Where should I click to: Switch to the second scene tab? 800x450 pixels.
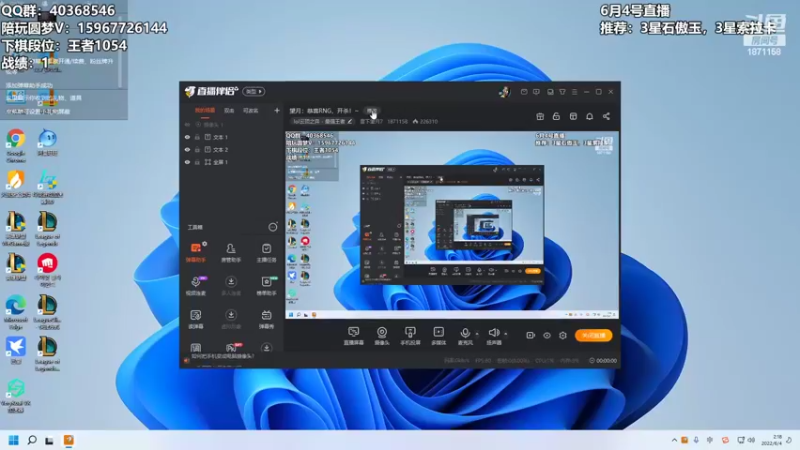pos(229,111)
